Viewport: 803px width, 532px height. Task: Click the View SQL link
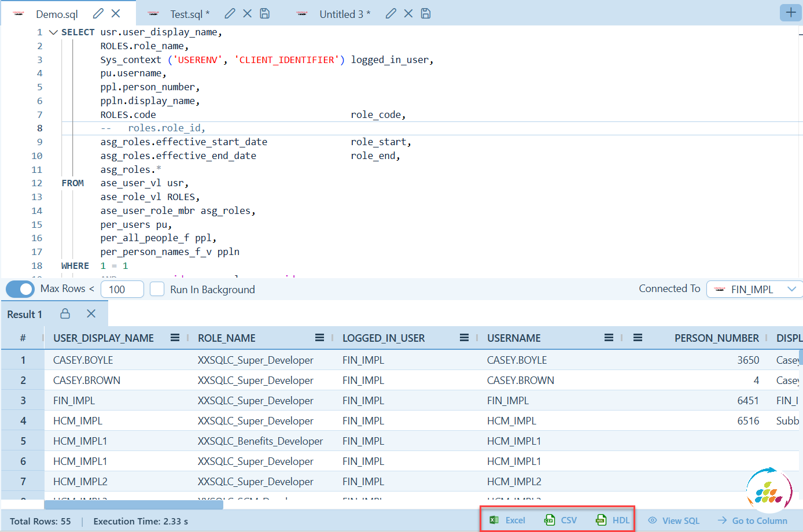click(674, 520)
